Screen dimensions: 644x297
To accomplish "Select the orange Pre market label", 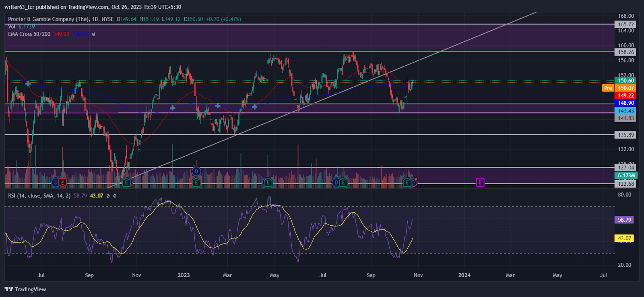I will click(x=608, y=88).
